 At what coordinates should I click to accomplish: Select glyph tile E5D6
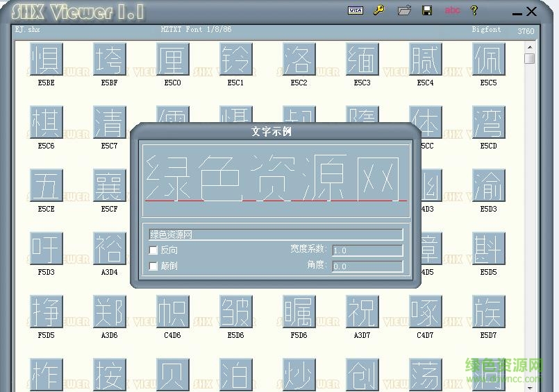[x=236, y=312]
